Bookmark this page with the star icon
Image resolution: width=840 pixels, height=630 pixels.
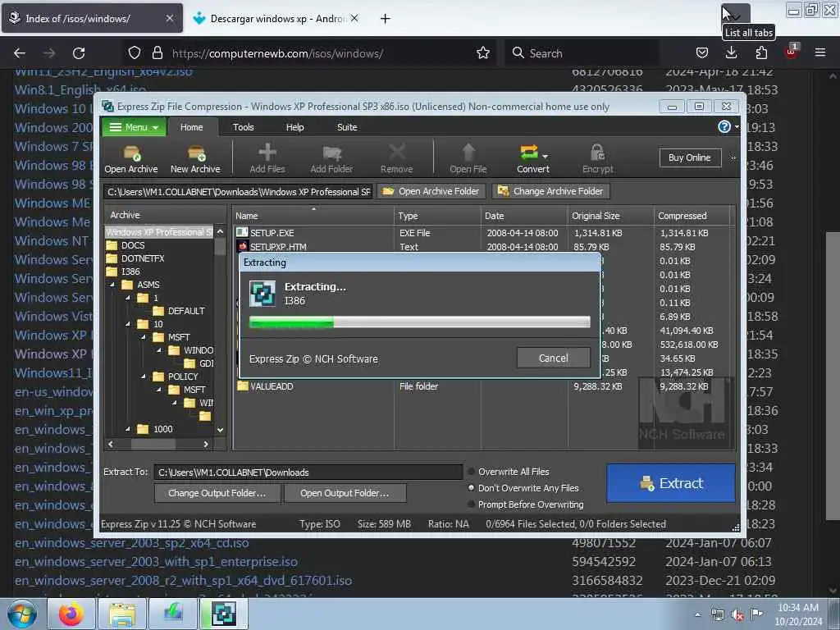483,53
